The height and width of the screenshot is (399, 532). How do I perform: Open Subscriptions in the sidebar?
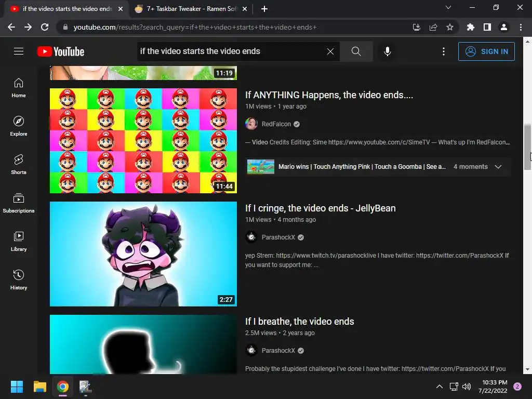coord(19,203)
